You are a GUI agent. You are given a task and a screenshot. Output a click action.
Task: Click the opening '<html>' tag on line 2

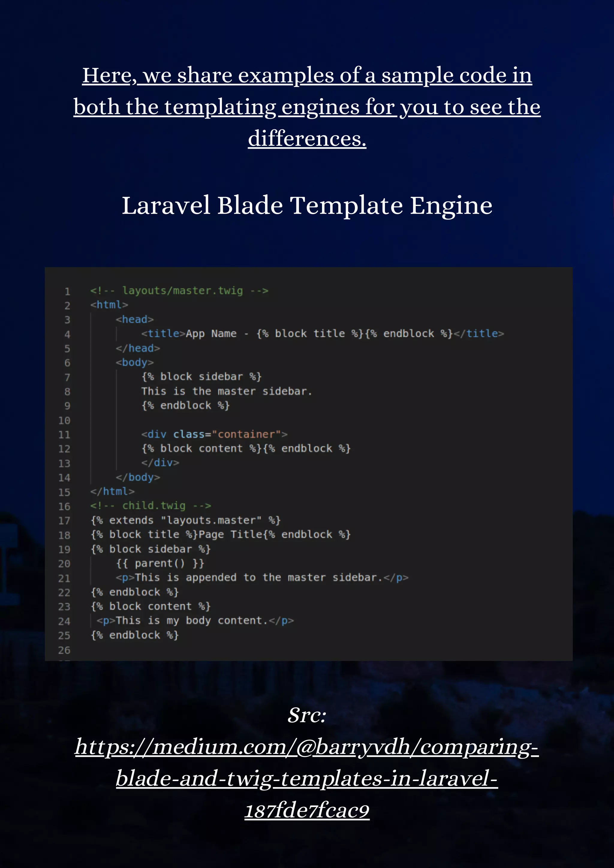tap(109, 305)
